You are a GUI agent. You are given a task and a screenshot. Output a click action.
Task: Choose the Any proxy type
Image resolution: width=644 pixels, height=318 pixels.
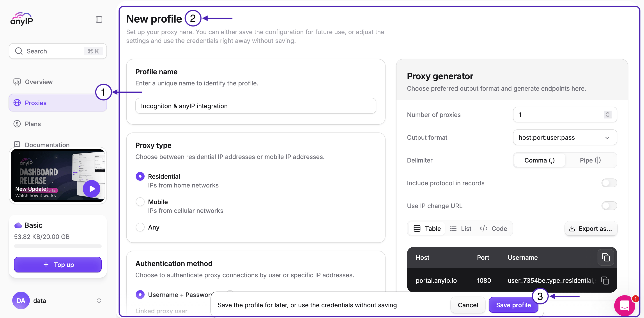tap(140, 227)
